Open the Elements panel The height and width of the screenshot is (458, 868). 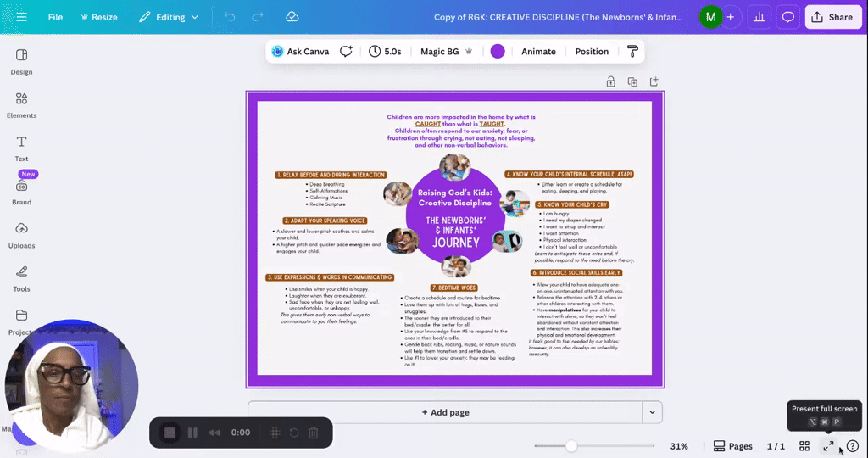21,105
